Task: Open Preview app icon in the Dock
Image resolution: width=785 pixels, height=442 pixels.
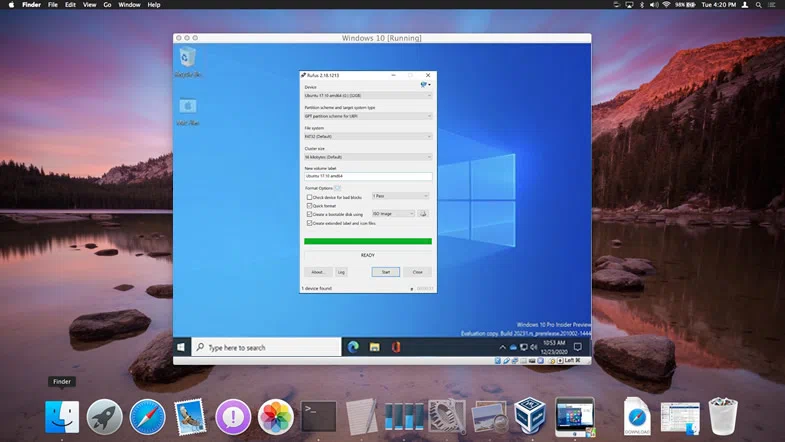Action: [490, 417]
